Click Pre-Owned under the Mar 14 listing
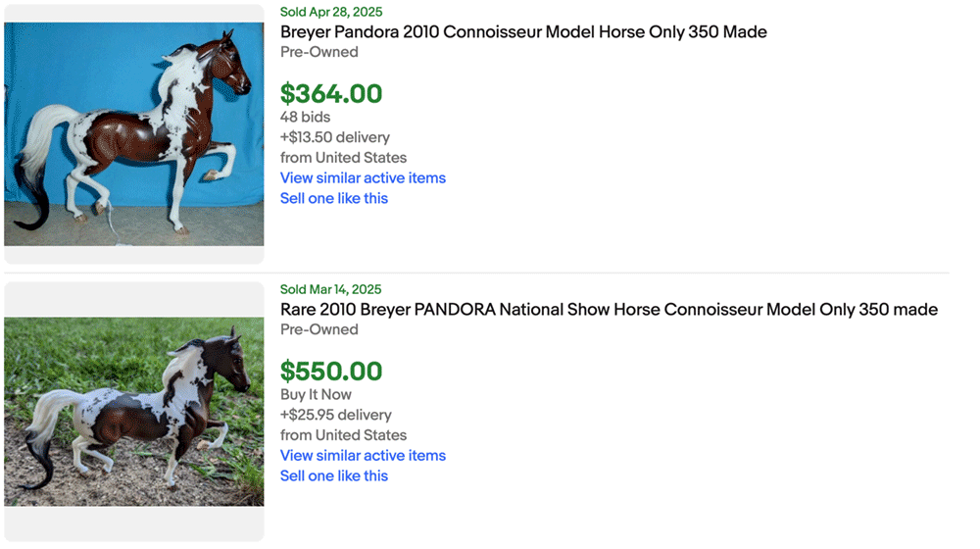Screen dimensions: 980x549 319,330
